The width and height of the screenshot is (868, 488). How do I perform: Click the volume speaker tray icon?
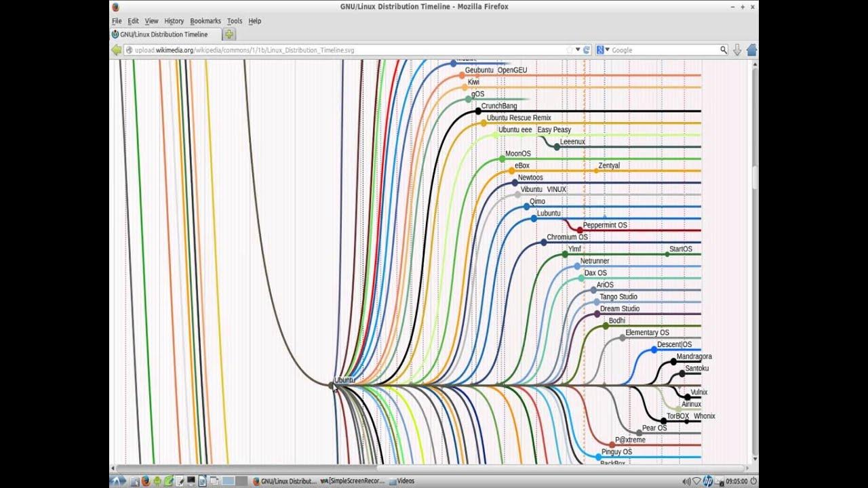coord(686,481)
